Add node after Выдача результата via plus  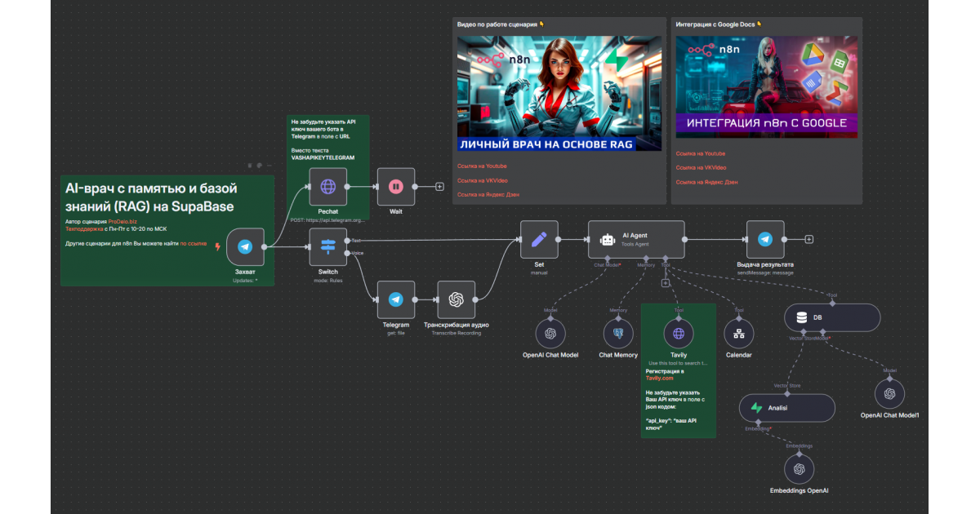coord(809,240)
